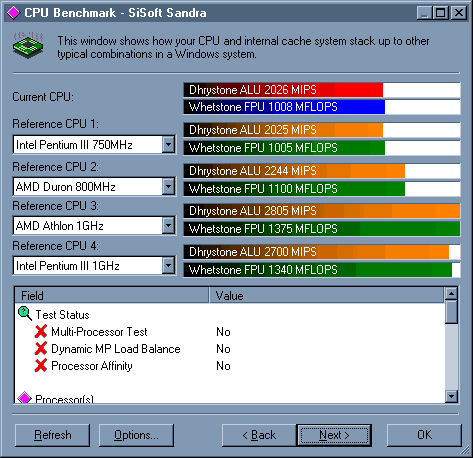Viewport: 473px width, 458px height.
Task: Select the Intel Pentium III 750MHz combo box
Action: [x=94, y=144]
